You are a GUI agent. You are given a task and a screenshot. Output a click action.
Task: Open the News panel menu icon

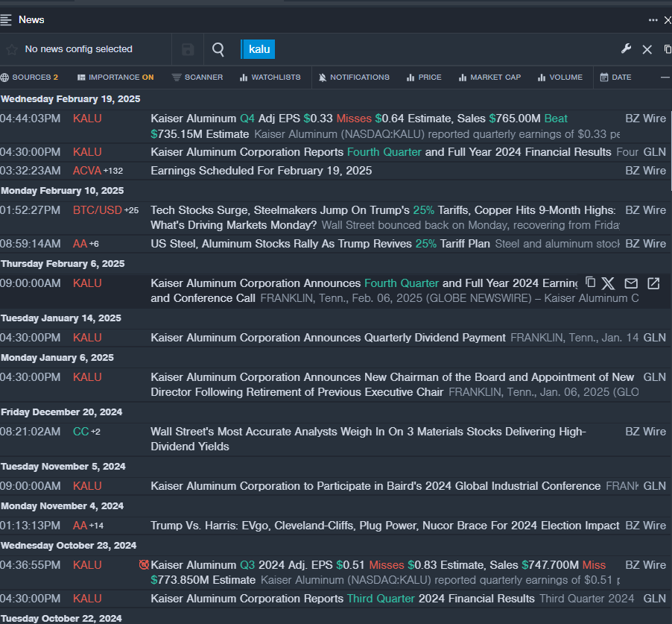pyautogui.click(x=7, y=19)
